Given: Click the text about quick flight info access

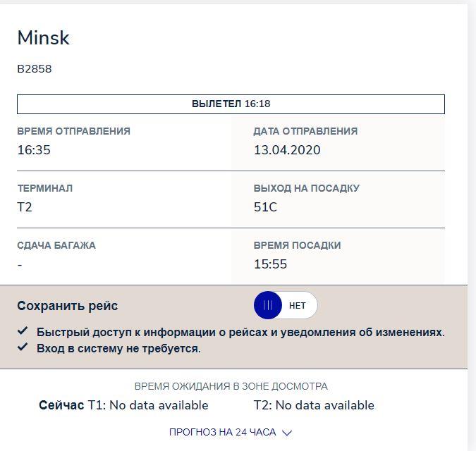Looking at the screenshot, I should (240, 332).
